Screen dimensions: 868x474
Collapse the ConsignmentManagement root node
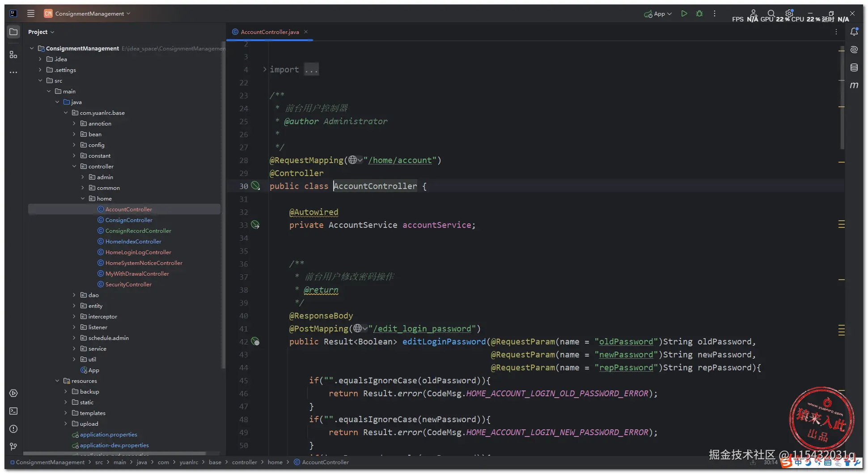[32, 48]
